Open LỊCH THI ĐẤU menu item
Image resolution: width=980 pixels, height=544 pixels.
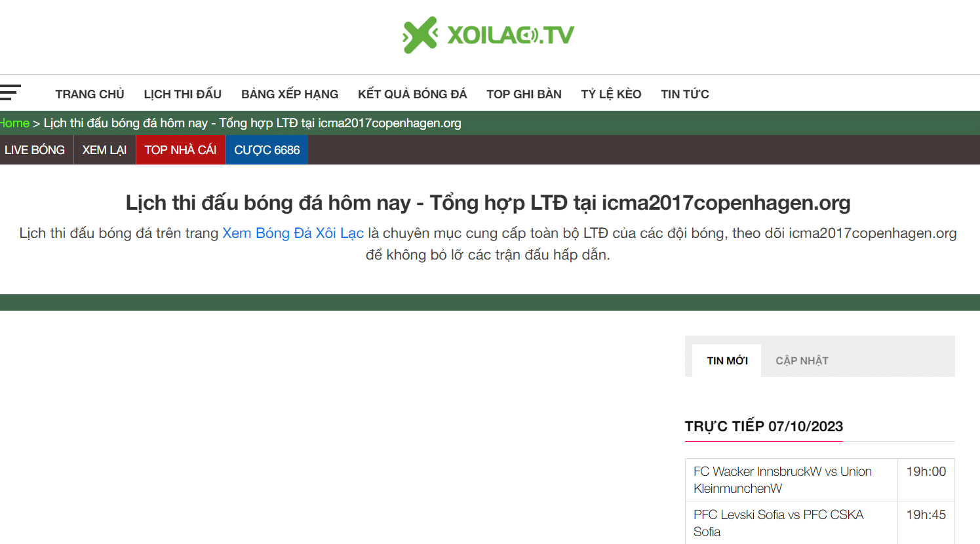point(183,94)
